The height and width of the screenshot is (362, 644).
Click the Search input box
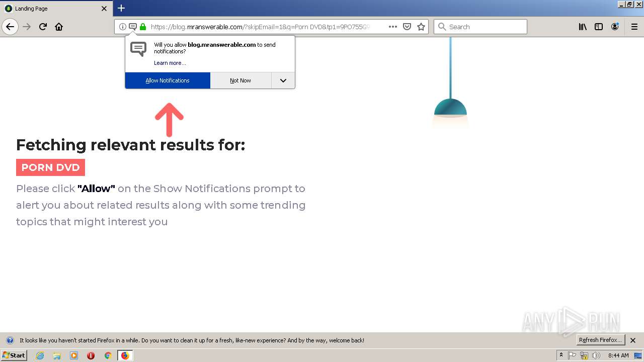(x=480, y=27)
